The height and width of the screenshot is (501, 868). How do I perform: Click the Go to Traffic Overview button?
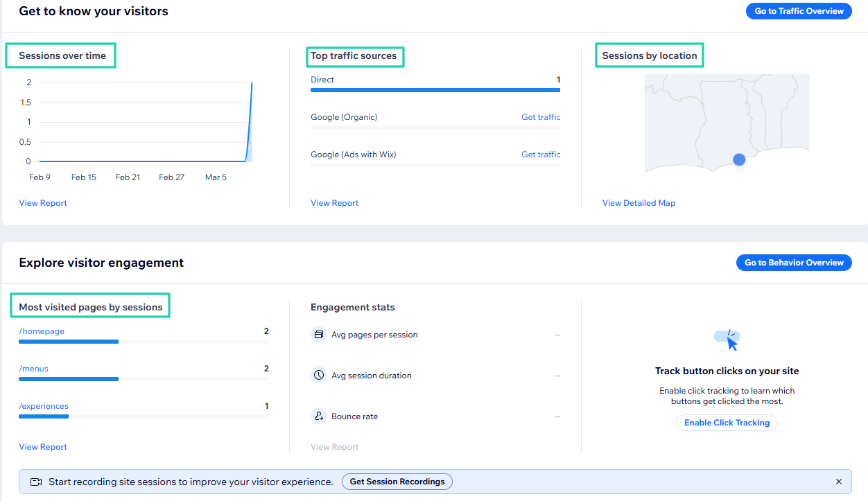(799, 11)
